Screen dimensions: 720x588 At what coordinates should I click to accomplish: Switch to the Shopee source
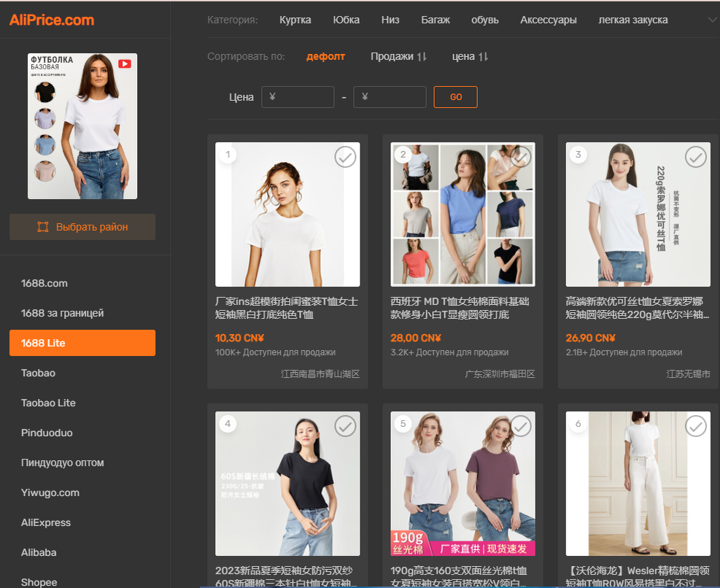pos(39,581)
